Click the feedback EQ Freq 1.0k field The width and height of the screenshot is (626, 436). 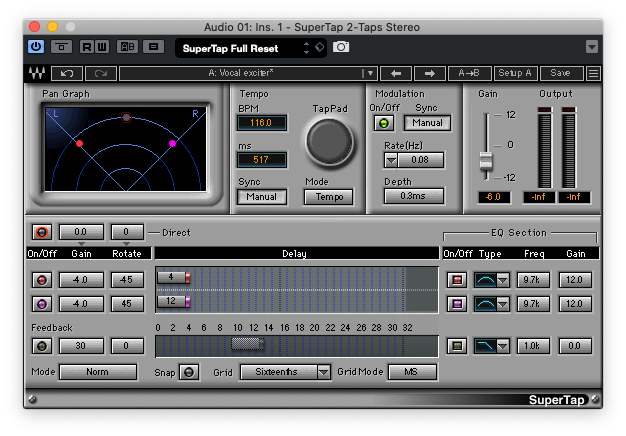click(533, 346)
